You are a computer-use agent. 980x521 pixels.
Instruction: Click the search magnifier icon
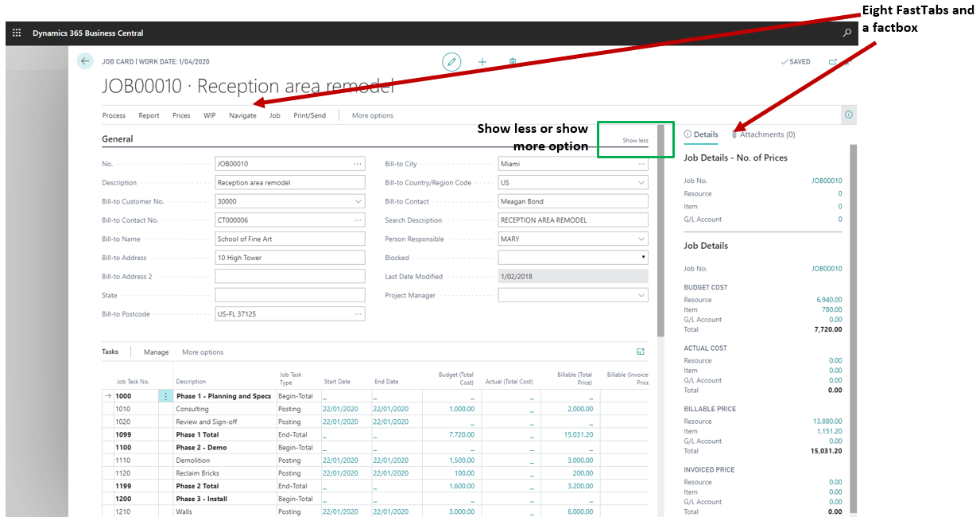pos(847,33)
